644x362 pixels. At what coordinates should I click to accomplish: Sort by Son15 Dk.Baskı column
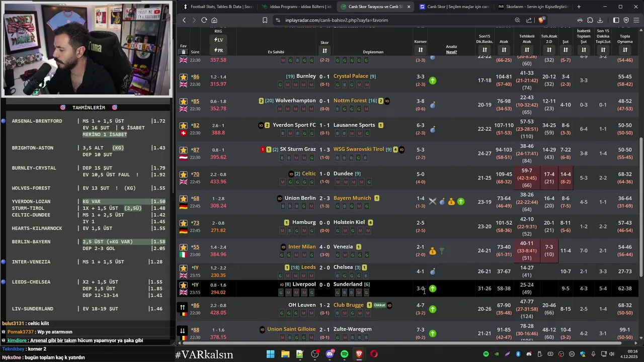[x=485, y=50]
